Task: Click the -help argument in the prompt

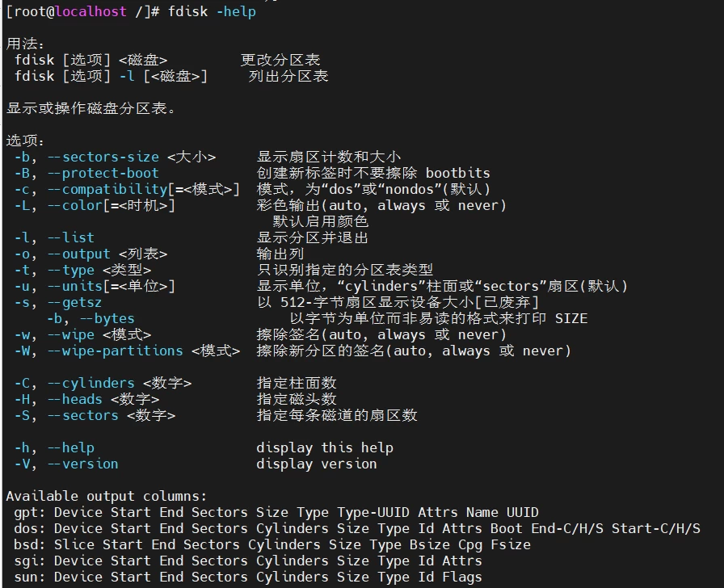Action: pos(236,11)
